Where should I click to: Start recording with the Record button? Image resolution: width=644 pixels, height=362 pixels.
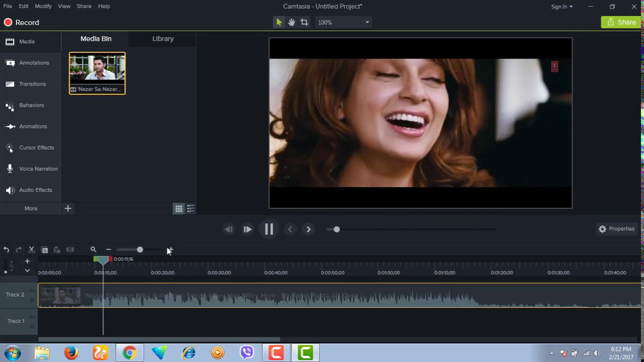(21, 23)
